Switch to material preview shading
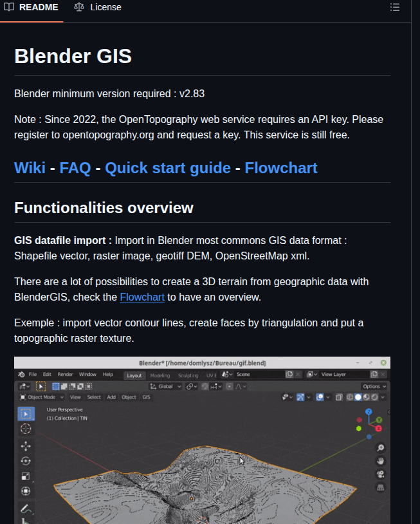 click(x=366, y=397)
